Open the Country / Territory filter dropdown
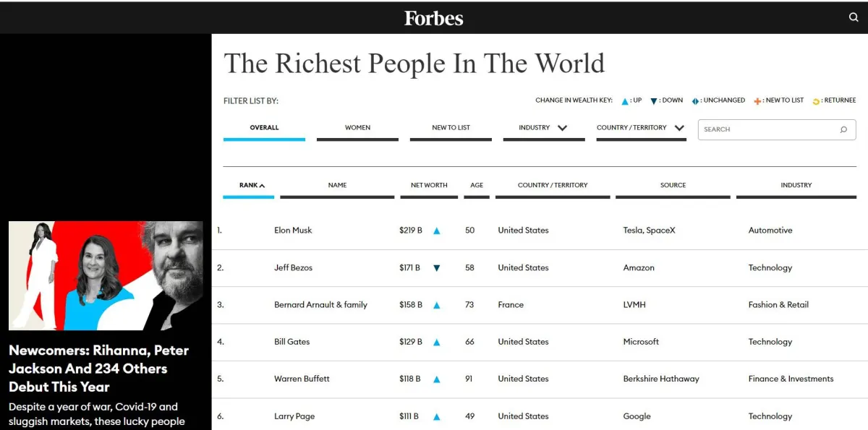This screenshot has height=430, width=868. tap(641, 128)
